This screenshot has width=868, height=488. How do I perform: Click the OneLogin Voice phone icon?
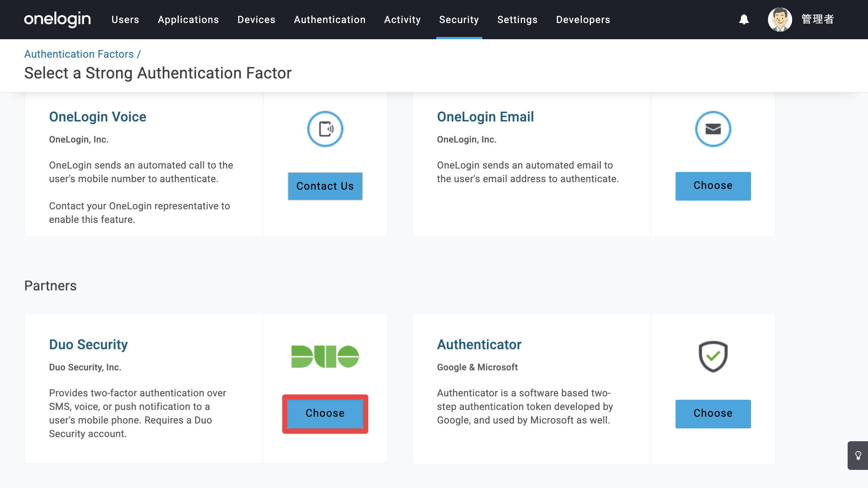click(x=325, y=129)
